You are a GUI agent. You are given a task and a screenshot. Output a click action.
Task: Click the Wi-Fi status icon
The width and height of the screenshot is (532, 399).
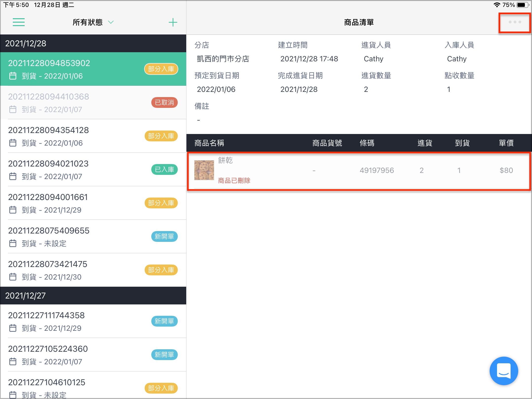(x=497, y=5)
